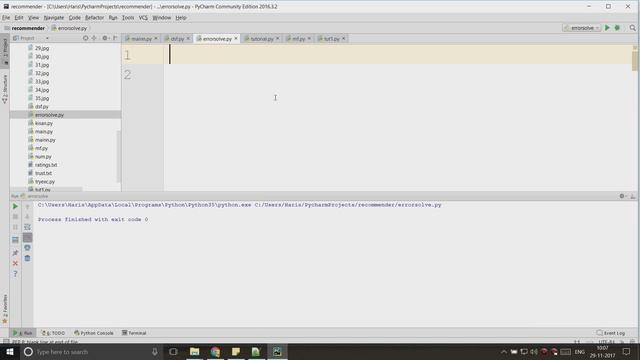This screenshot has width=640, height=360.
Task: Close the errorsolve.py editor tab
Action: 236,38
